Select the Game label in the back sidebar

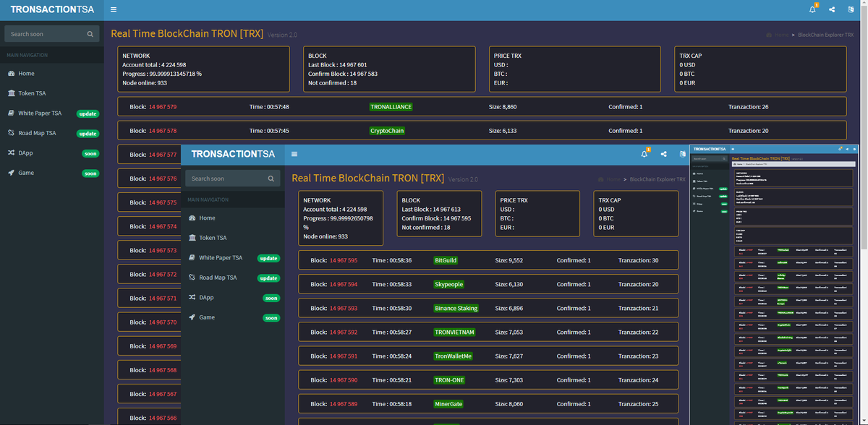26,173
